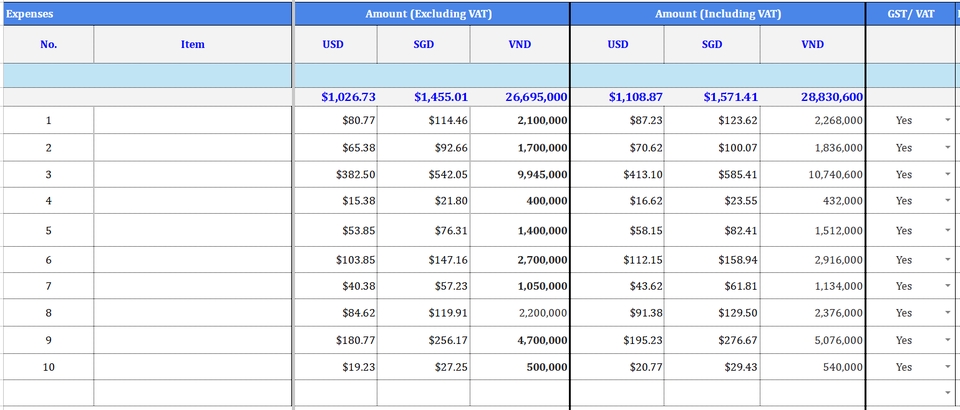Select the total cell showing $1,026.73

coord(336,97)
